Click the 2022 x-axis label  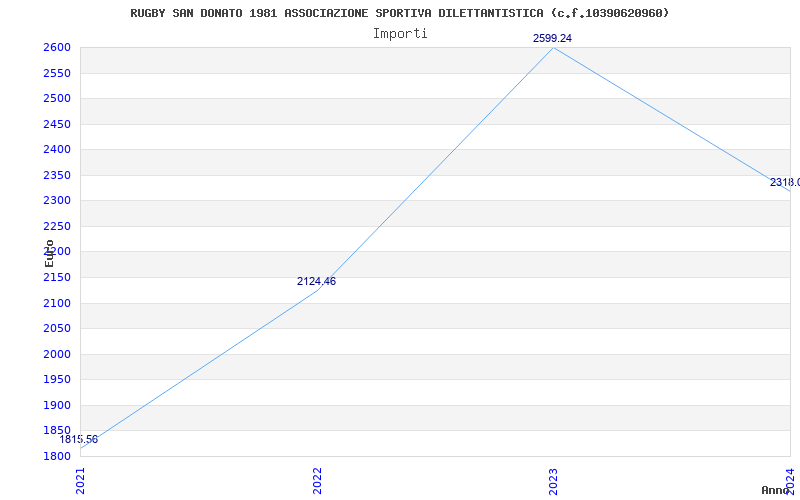point(317,481)
